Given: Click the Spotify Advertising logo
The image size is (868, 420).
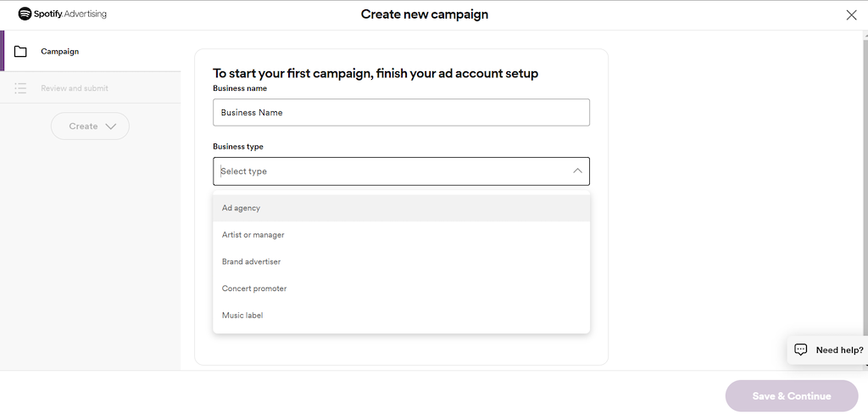Looking at the screenshot, I should point(62,14).
